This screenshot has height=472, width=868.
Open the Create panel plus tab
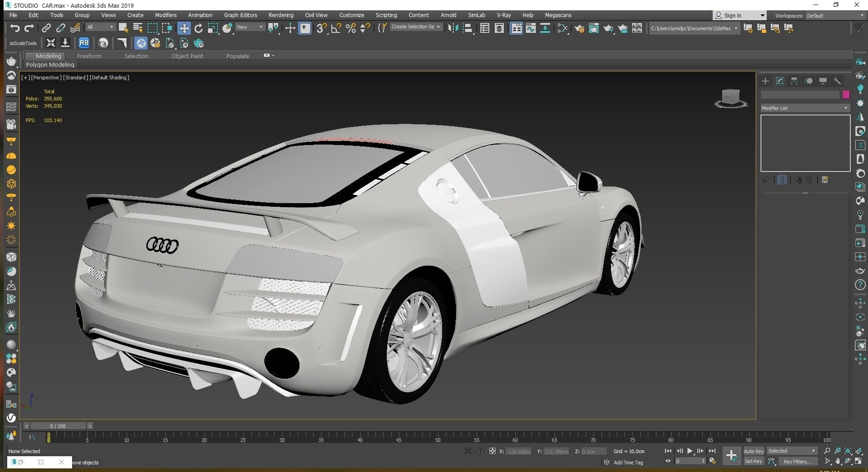click(765, 81)
